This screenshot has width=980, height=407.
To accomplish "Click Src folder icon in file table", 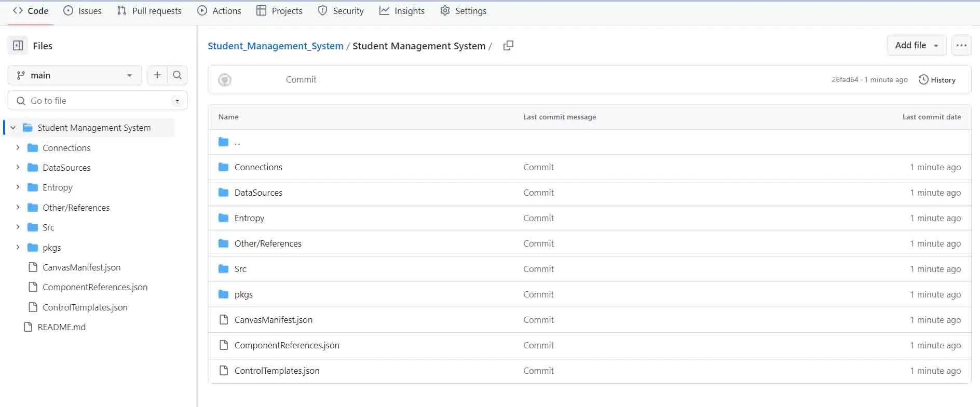I will pos(224,269).
